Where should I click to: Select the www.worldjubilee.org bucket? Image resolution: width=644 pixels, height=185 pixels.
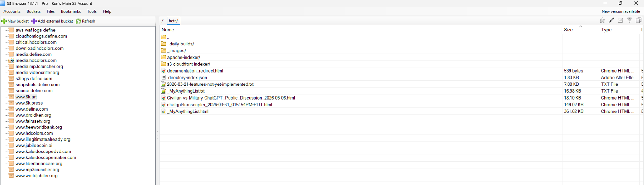coord(36,176)
